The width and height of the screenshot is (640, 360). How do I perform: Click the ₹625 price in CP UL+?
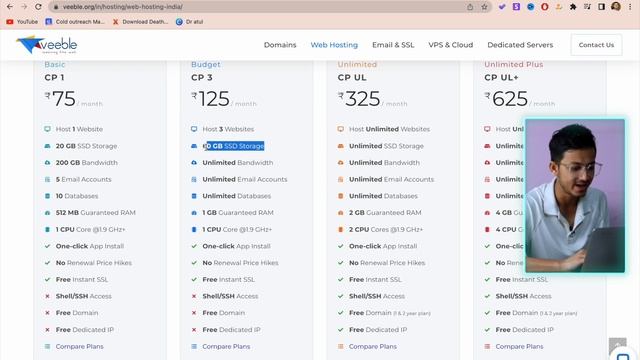tap(506, 99)
